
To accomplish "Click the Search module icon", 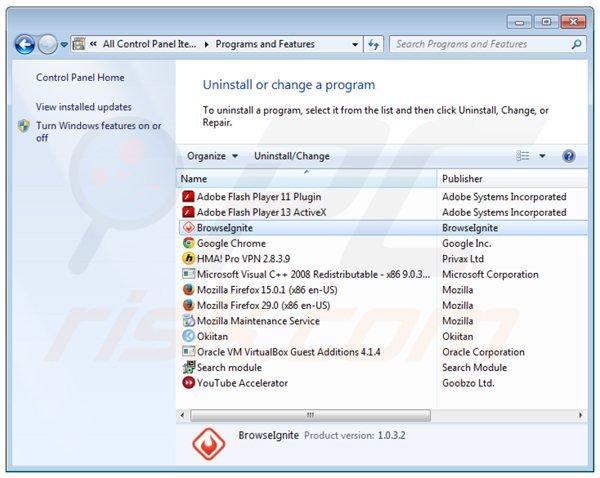I will (x=188, y=367).
